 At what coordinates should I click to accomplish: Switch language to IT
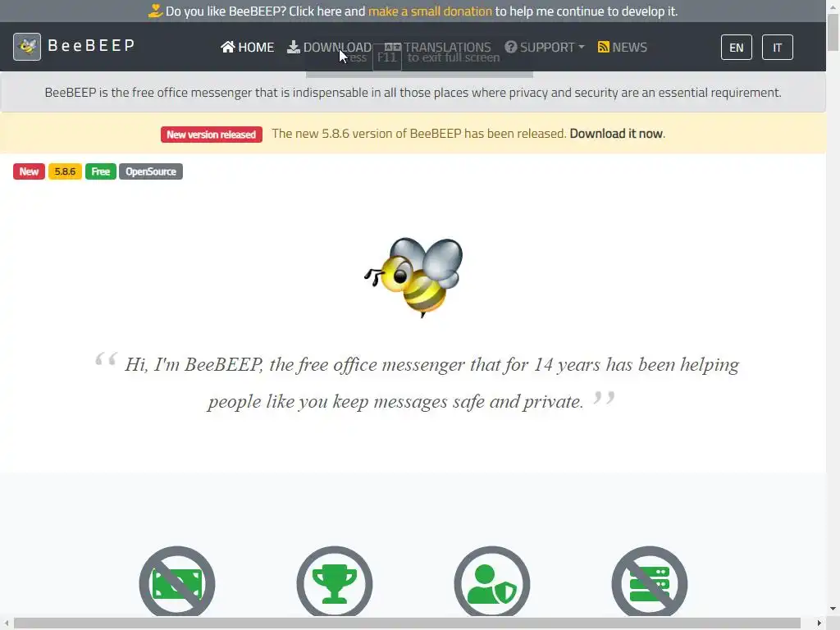(778, 47)
